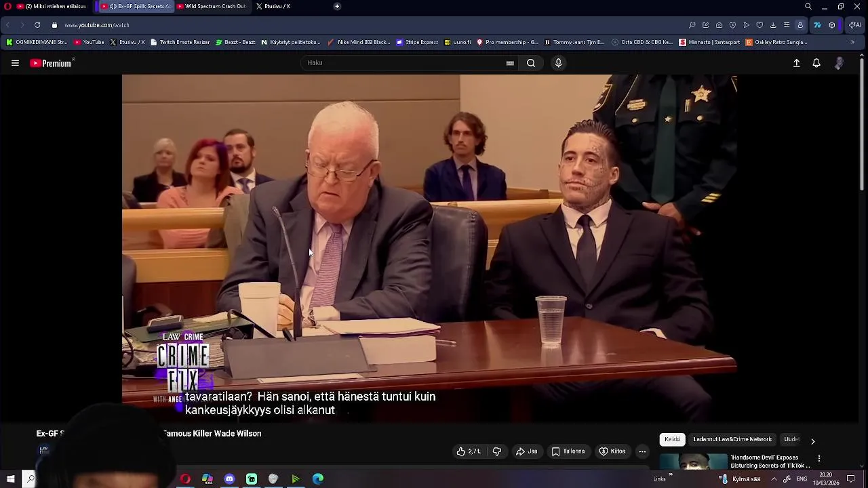868x488 pixels.
Task: Open Stripe Express bookmark
Action: click(x=417, y=42)
